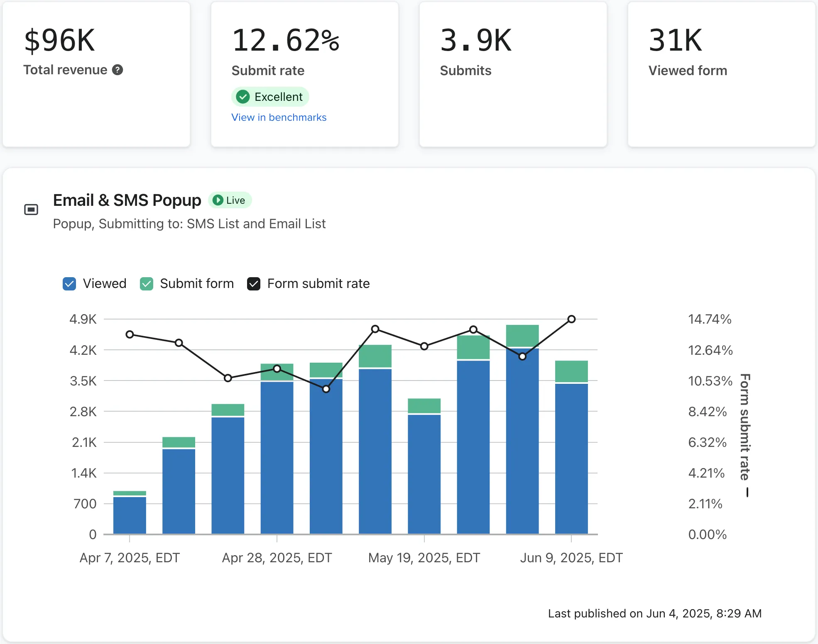Screen dimensions: 818x644
Task: Select the 3.9K Submits card
Action: (x=513, y=75)
